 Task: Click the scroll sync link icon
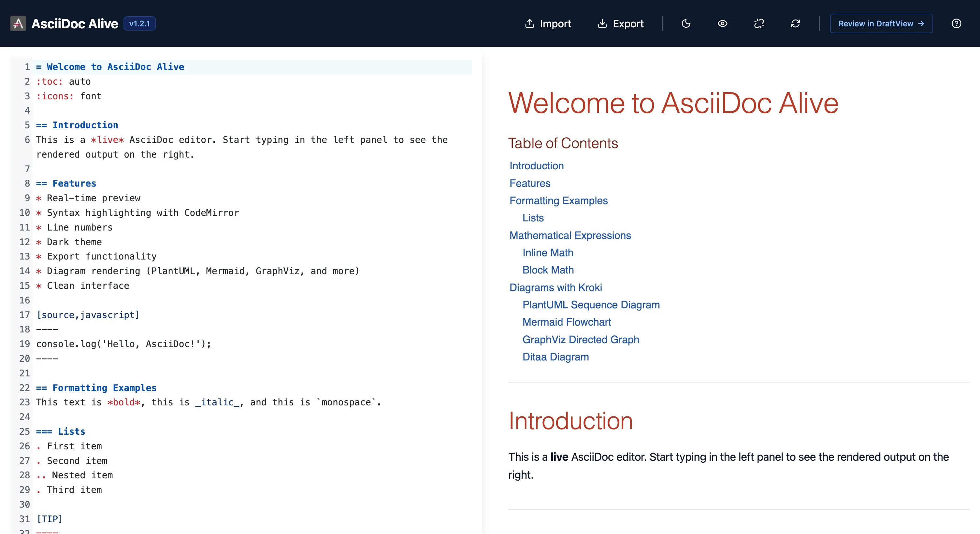[x=759, y=23]
